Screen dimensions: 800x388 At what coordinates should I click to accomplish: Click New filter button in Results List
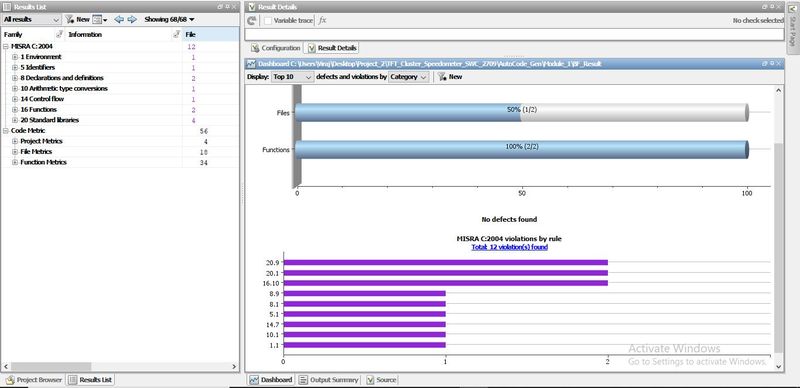[x=78, y=19]
